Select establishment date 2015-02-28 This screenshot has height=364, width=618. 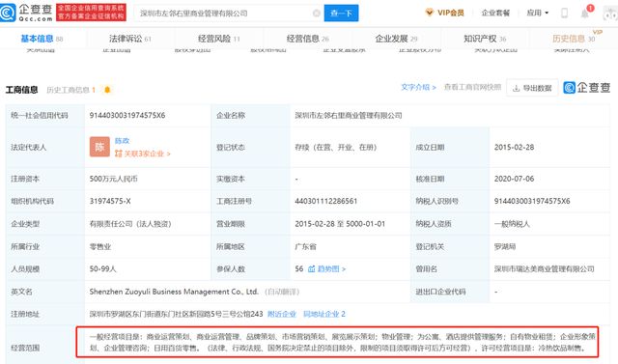[x=514, y=147]
